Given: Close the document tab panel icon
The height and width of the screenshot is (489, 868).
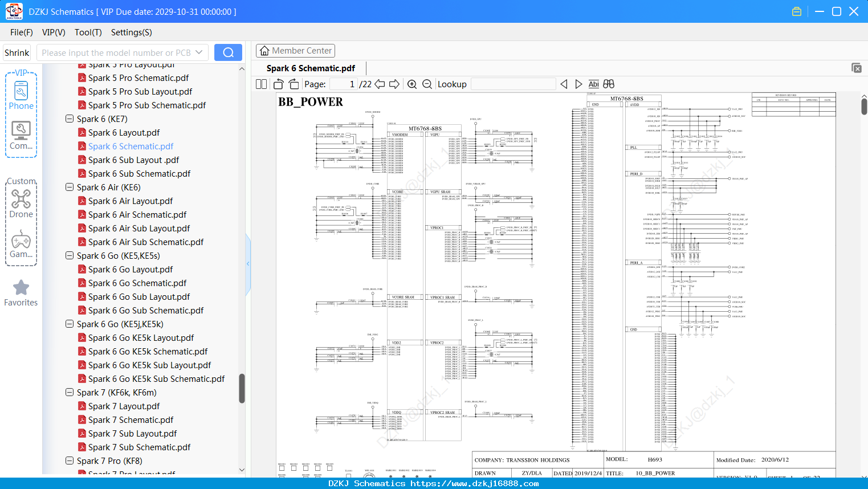Looking at the screenshot, I should click(x=857, y=68).
